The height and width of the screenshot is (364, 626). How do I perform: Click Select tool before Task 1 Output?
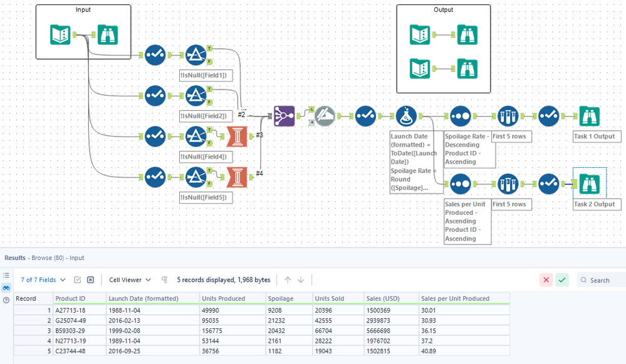point(549,116)
